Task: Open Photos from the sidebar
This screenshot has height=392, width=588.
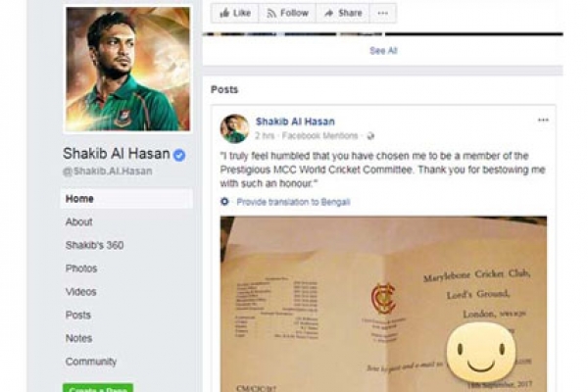Action: click(81, 269)
